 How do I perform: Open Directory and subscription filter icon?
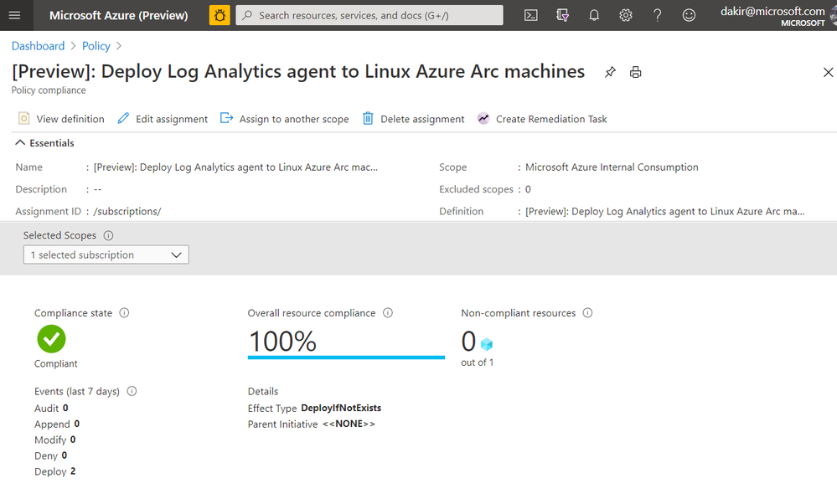(x=562, y=15)
